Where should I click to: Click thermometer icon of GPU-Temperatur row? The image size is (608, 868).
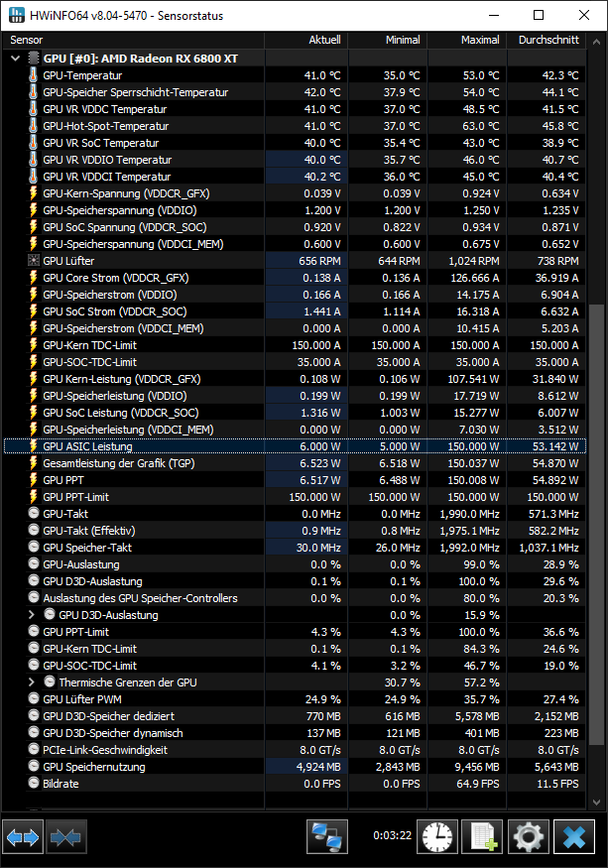pos(33,75)
